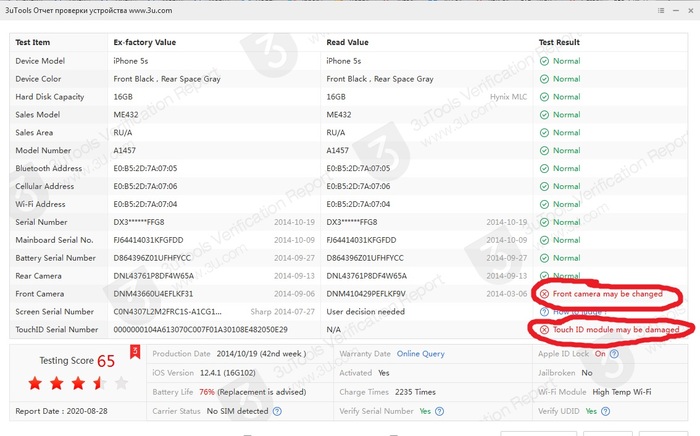Viewport: 700px width, 436px height.
Task: Click the Ex-factory Value column header
Action: (x=145, y=43)
